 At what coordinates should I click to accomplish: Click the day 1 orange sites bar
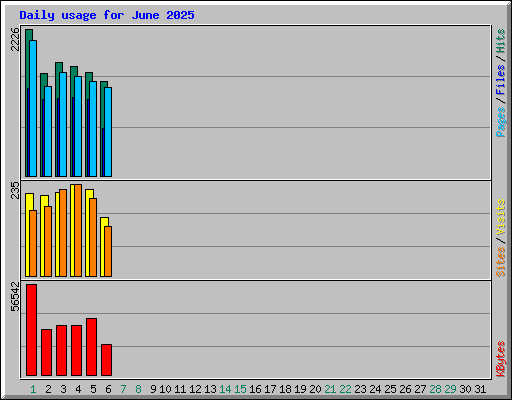pyautogui.click(x=33, y=243)
